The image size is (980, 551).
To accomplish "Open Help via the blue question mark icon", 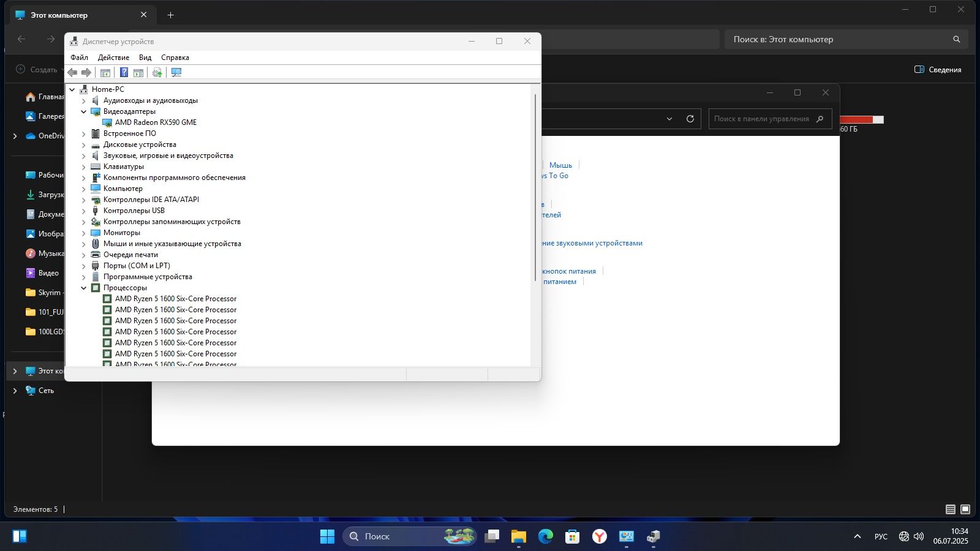I will [124, 72].
